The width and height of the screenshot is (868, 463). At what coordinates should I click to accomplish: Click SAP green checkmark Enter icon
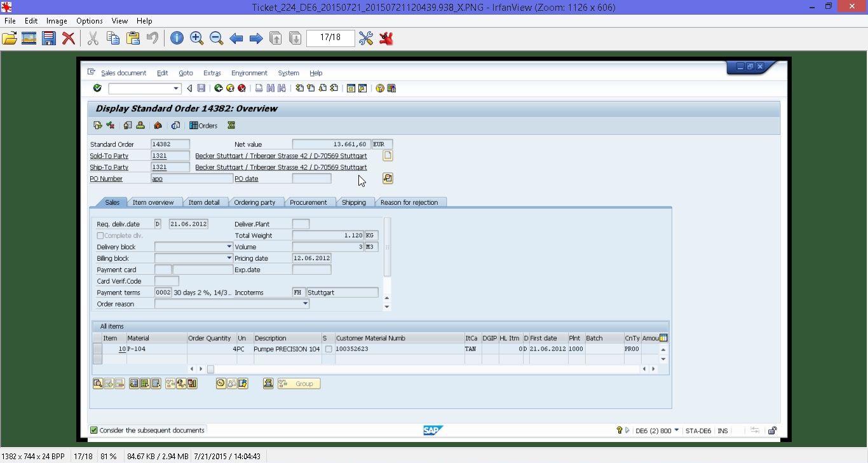(97, 88)
